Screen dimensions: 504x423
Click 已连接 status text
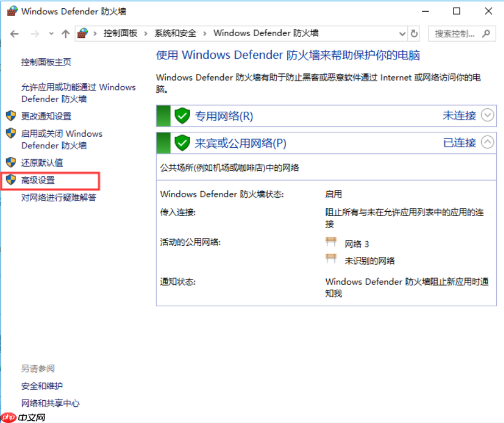(x=459, y=142)
